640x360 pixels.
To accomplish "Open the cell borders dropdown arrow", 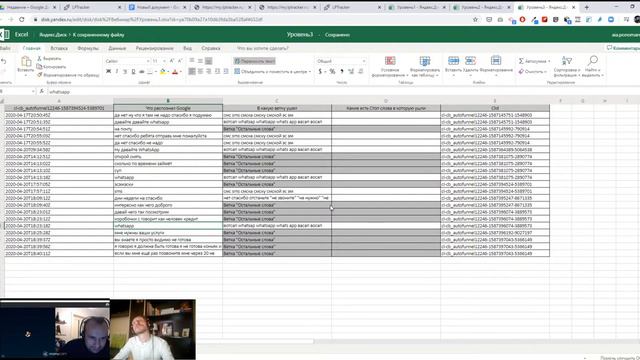I will click(x=156, y=72).
